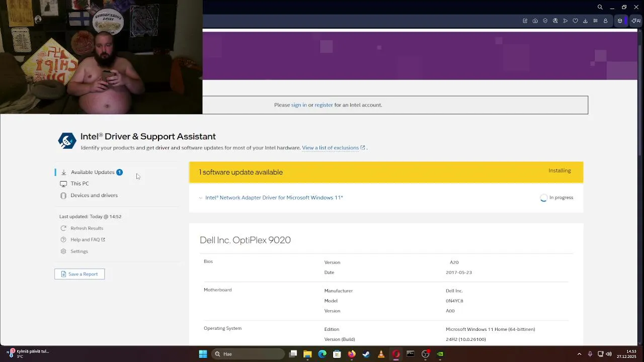
Task: Open the browser search magnifier in title bar
Action: tap(600, 7)
